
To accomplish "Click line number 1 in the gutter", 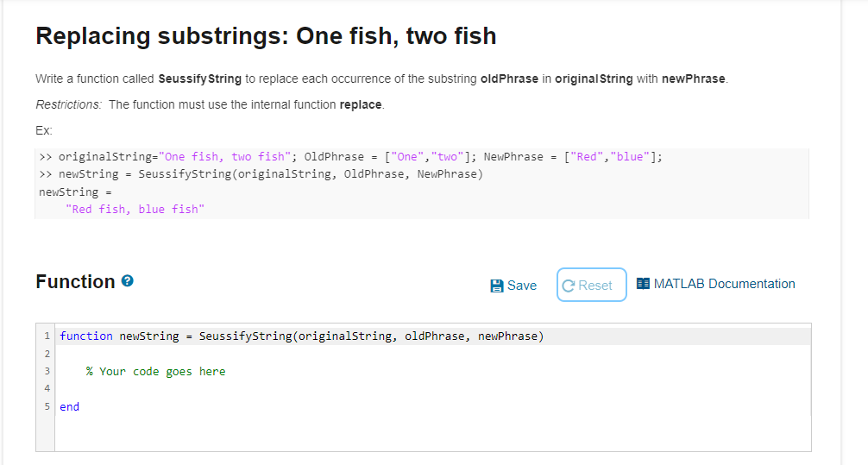I will [x=47, y=336].
